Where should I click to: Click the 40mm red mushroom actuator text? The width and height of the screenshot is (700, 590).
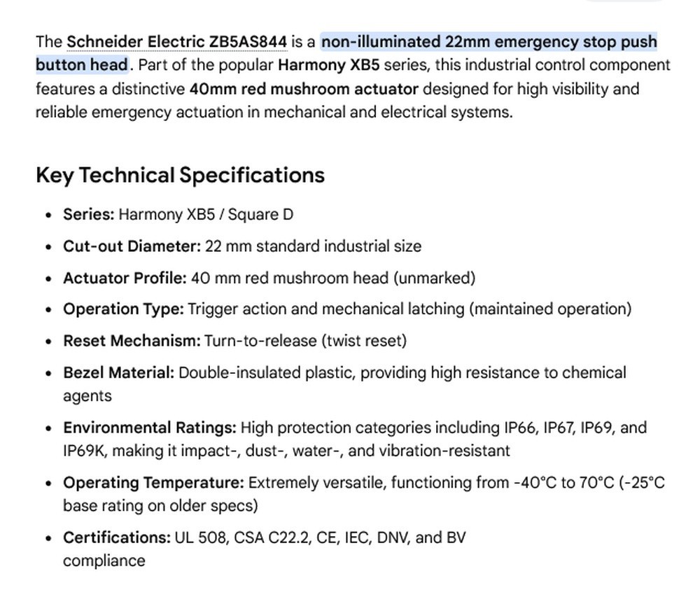tap(304, 89)
